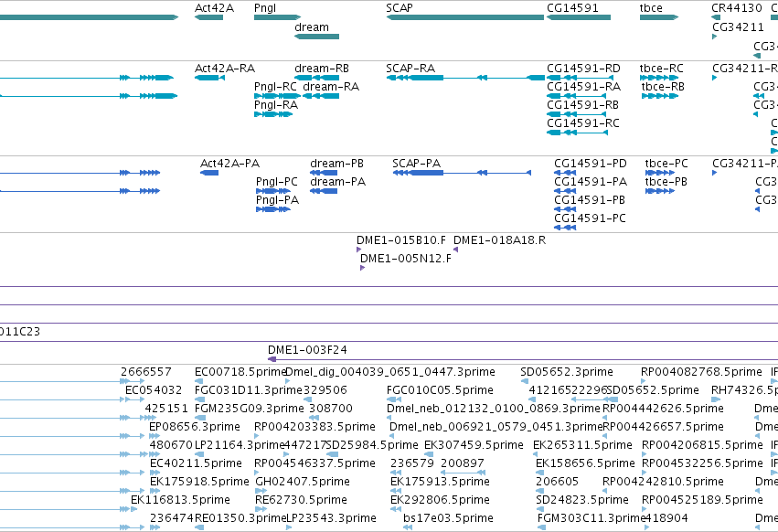The image size is (778, 532).
Task: Click the CG14591-PA protein feature
Action: 565,191
